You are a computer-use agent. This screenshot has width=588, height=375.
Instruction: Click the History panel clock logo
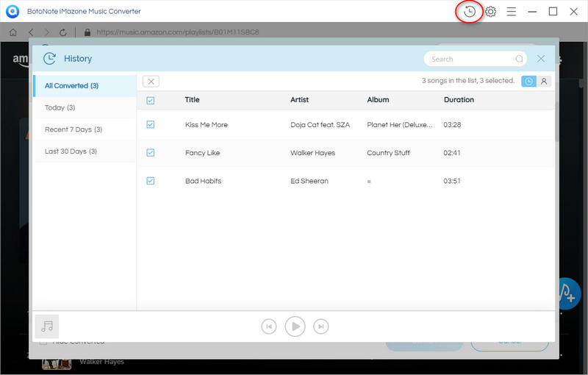click(x=49, y=59)
